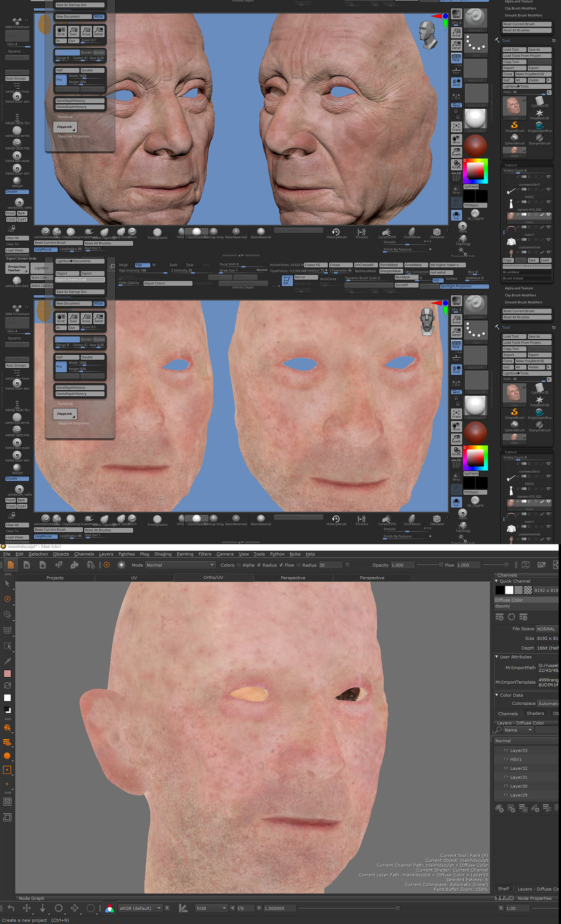561x924 pixels.
Task: Collapse the Quick Channel section
Action: pos(497,581)
